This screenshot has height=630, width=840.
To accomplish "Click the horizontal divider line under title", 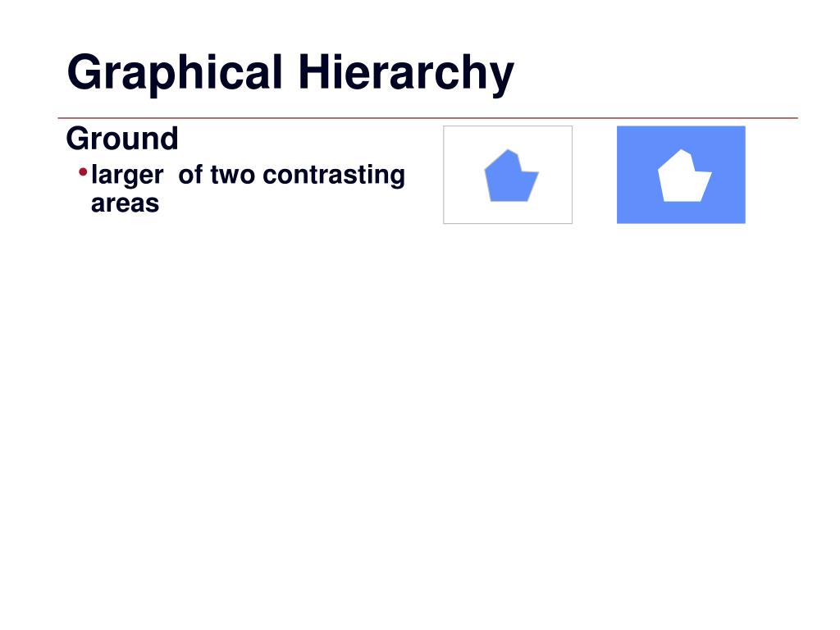I will pos(427,118).
